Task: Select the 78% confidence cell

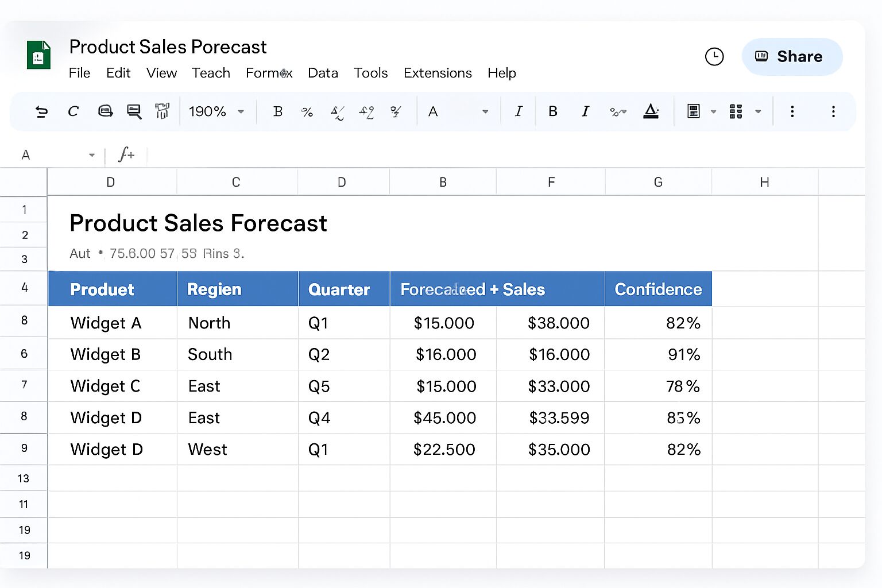Action: 658,386
